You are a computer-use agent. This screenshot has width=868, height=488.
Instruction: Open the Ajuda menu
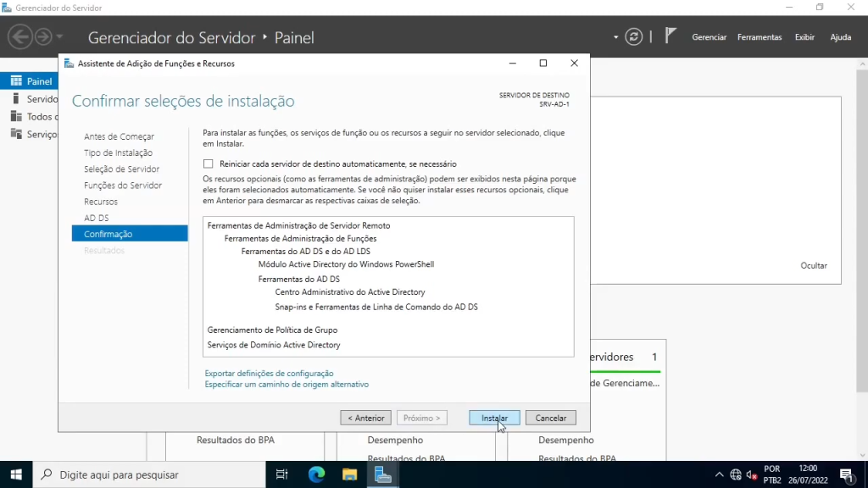click(x=840, y=37)
